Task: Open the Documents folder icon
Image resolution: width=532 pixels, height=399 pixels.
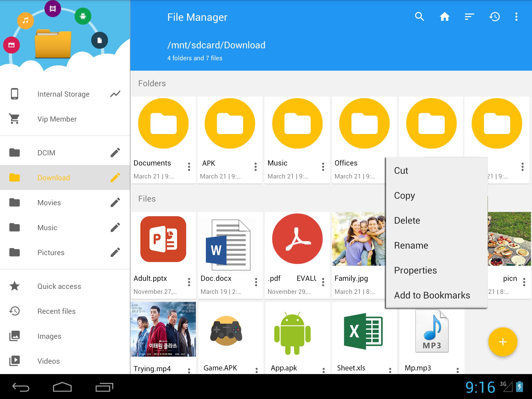Action: click(163, 123)
